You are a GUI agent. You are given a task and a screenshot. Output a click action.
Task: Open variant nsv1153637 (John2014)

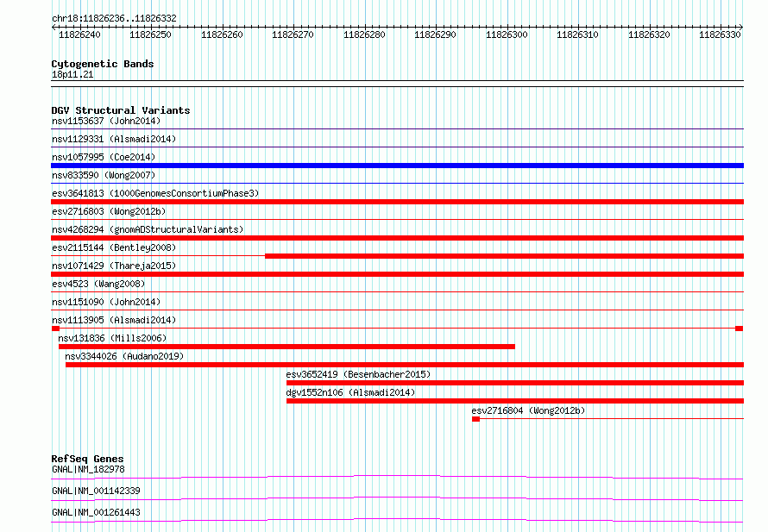[106, 121]
